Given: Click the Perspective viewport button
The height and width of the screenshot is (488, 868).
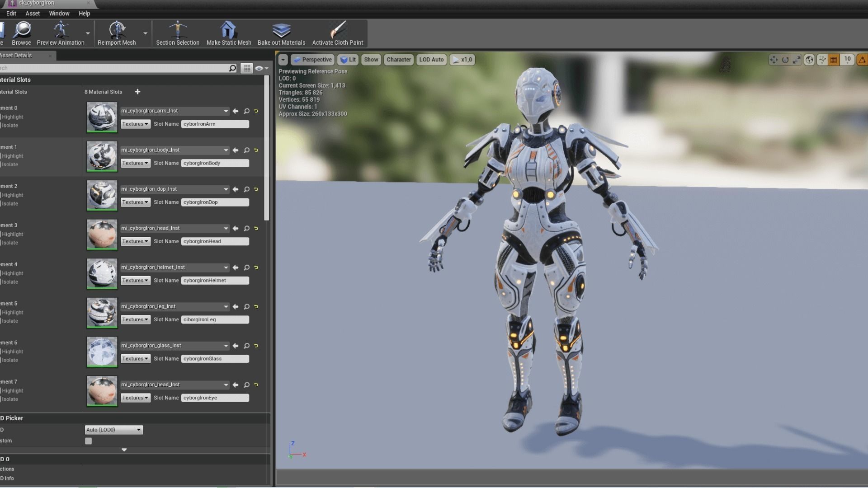Looking at the screenshot, I should [312, 60].
